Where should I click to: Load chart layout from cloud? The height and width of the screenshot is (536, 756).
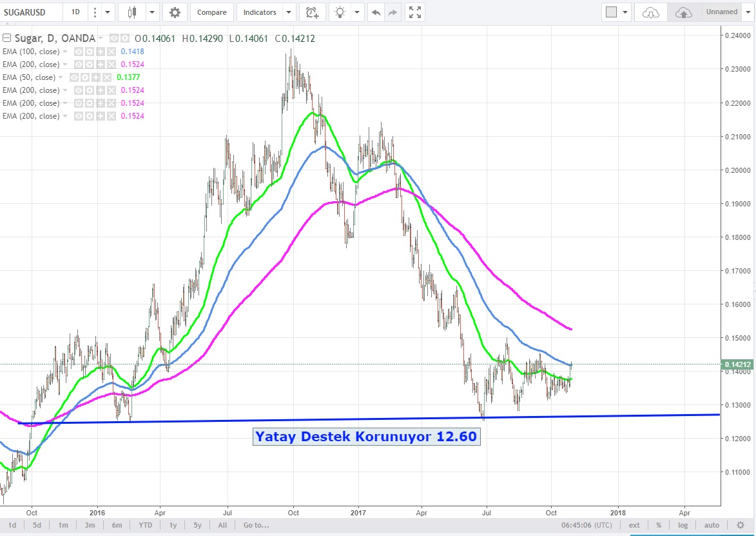coord(651,12)
